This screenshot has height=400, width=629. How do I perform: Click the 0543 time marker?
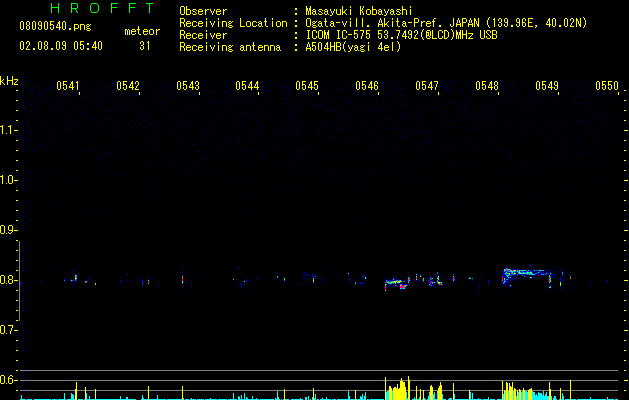[x=188, y=86]
